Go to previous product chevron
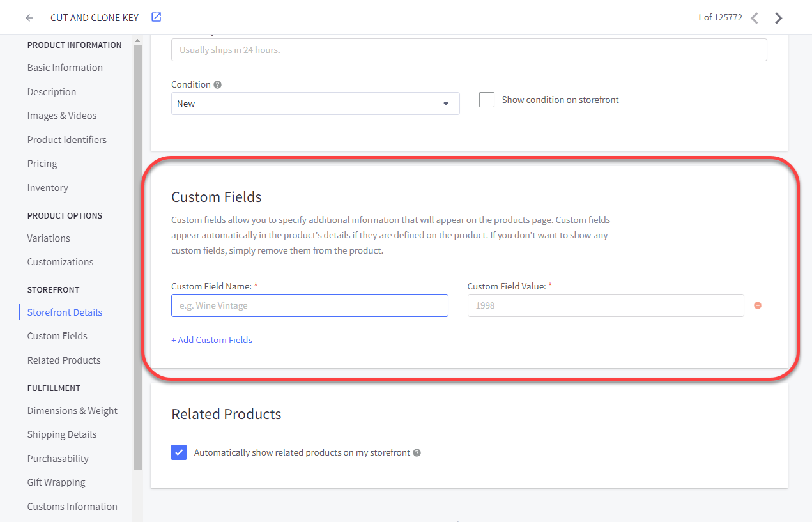This screenshot has width=812, height=522. (755, 18)
